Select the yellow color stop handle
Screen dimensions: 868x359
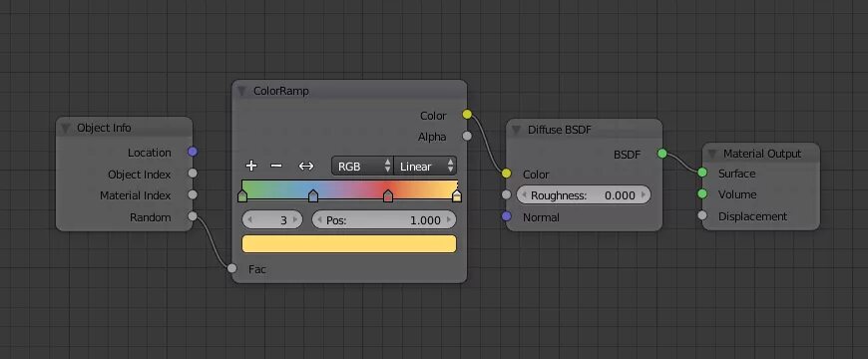[457, 195]
